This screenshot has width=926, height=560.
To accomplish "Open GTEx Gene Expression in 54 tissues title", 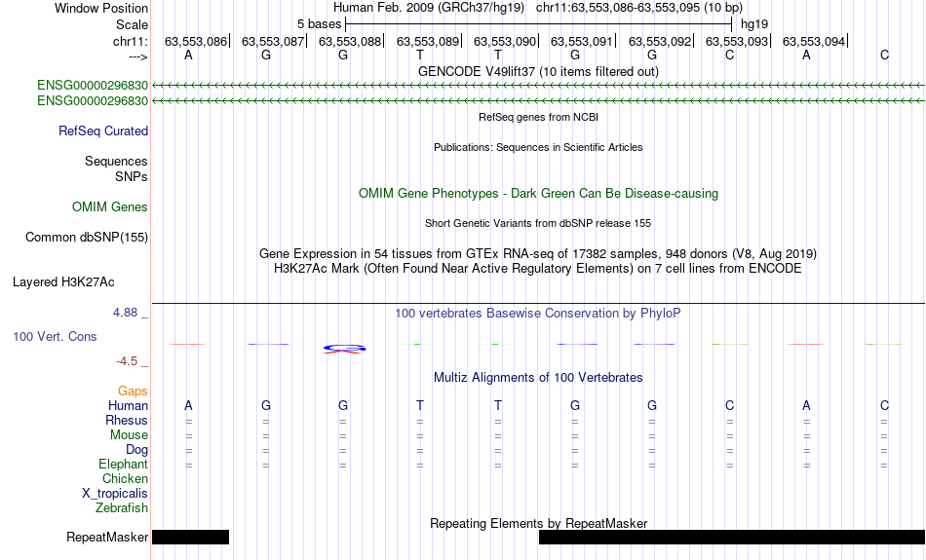I will pyautogui.click(x=538, y=254).
